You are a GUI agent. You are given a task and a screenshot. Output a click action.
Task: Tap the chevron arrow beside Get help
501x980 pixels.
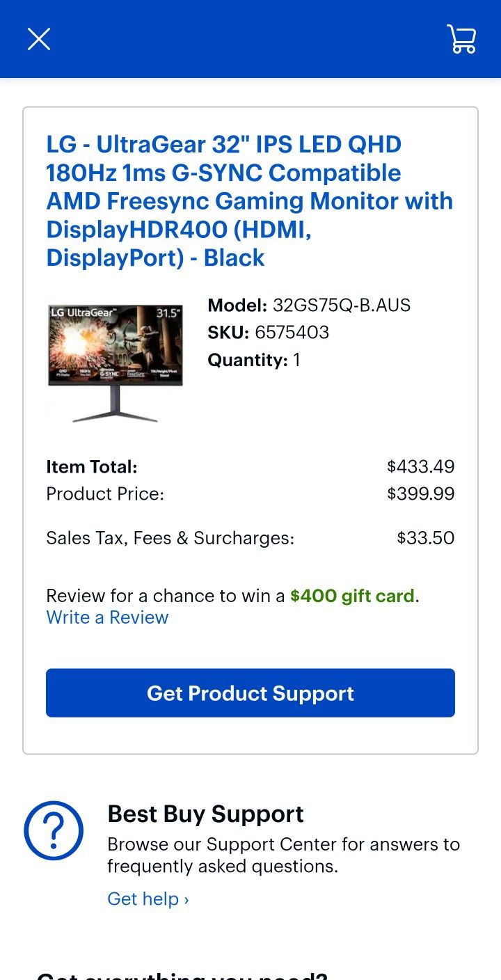pyautogui.click(x=186, y=900)
